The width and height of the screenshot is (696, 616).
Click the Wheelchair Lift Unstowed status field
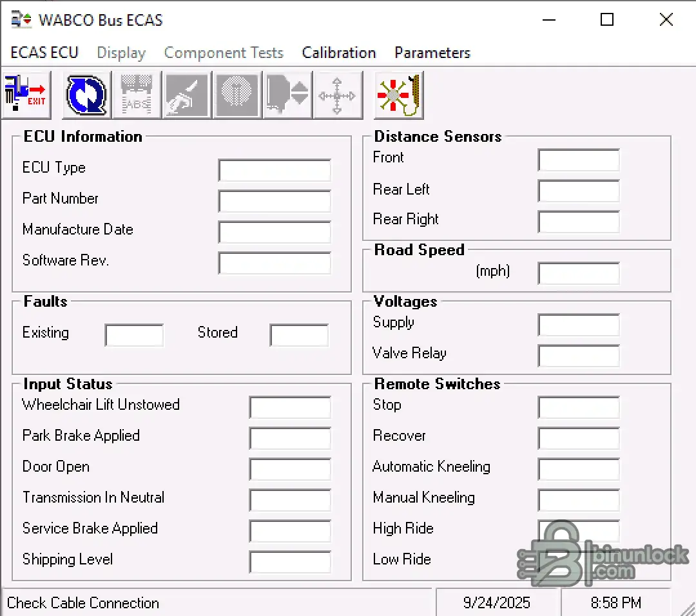[290, 407]
